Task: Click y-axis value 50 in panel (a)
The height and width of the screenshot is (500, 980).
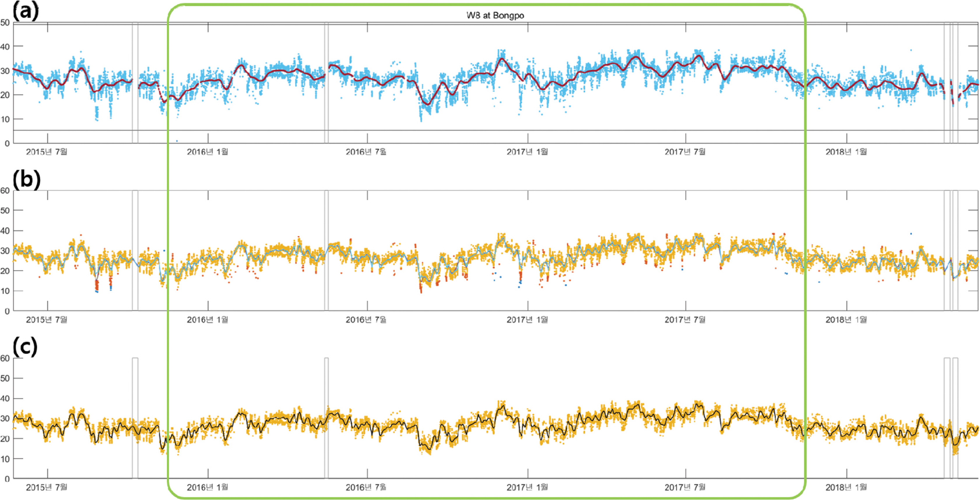Action: click(x=5, y=22)
